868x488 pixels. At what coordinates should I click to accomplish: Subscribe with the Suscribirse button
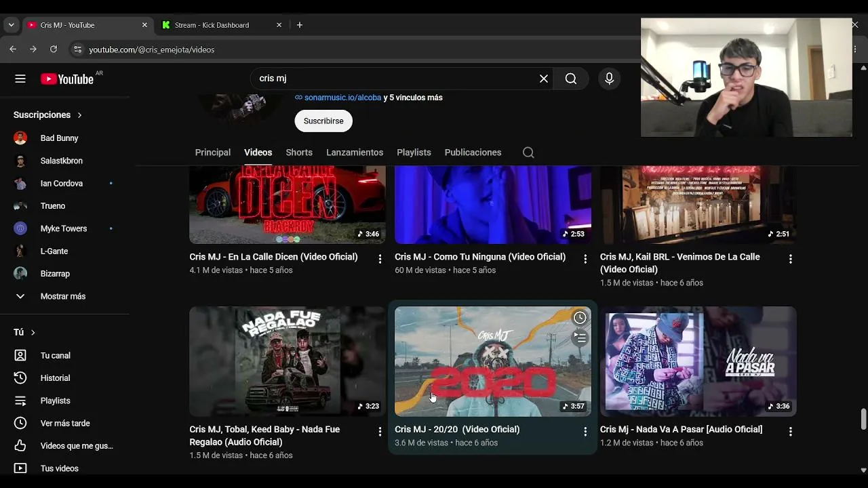[323, 121]
